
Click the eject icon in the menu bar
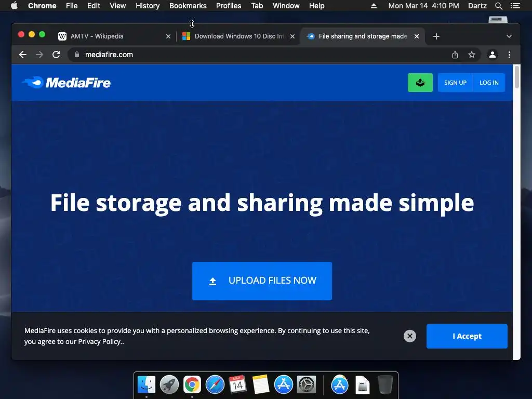point(374,6)
